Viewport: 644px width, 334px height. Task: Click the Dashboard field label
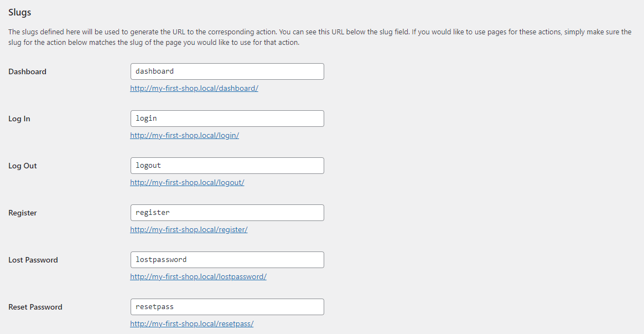[x=28, y=71]
